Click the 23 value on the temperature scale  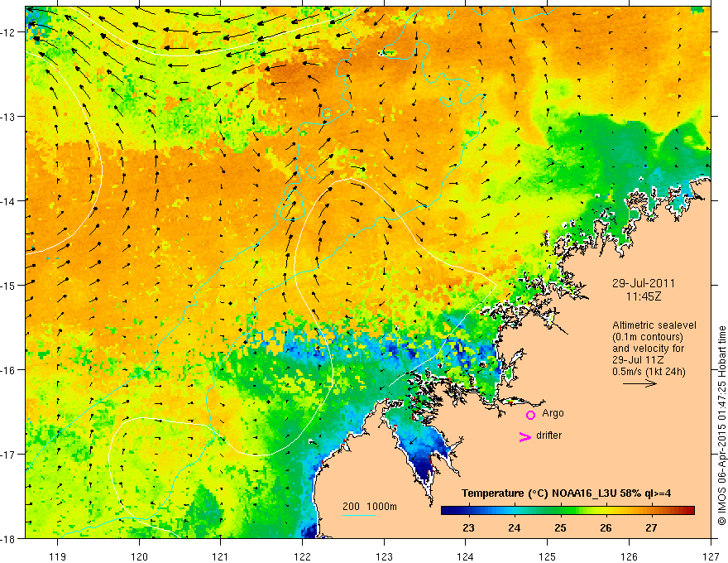coord(468,527)
